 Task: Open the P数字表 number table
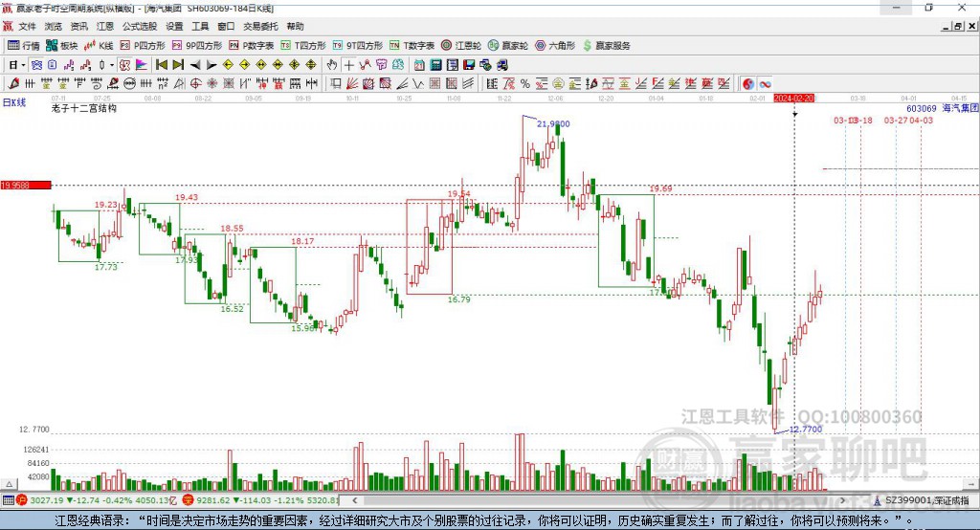click(252, 46)
